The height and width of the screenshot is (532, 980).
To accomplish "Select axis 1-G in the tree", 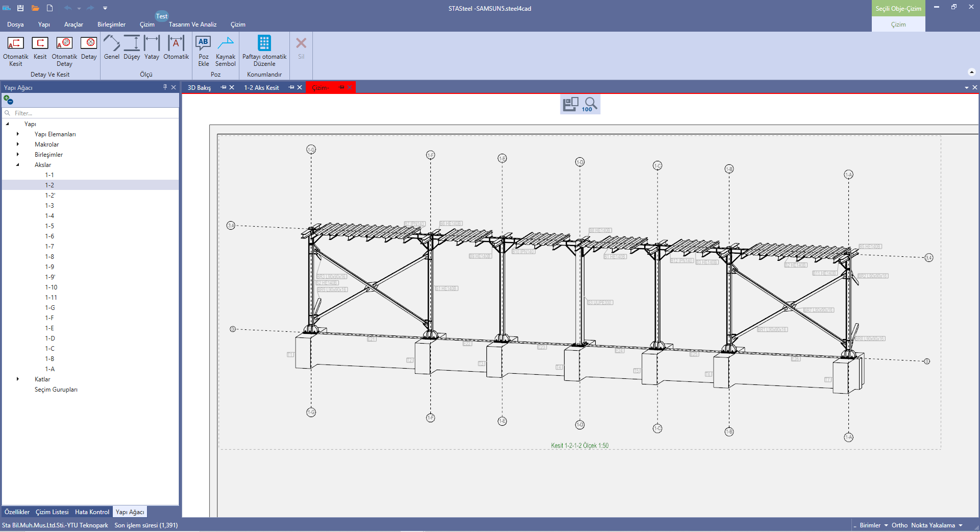I will 50,308.
